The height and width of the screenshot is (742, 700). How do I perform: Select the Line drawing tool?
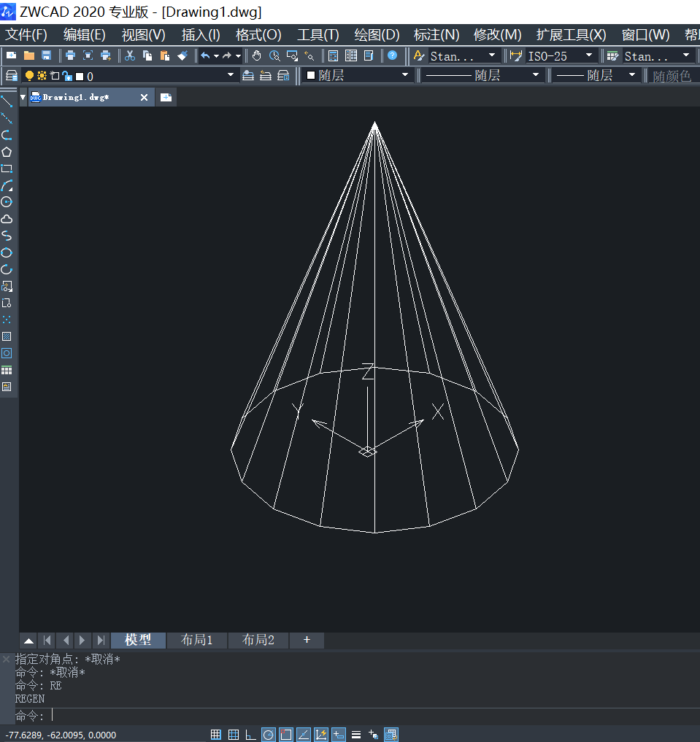[7, 101]
